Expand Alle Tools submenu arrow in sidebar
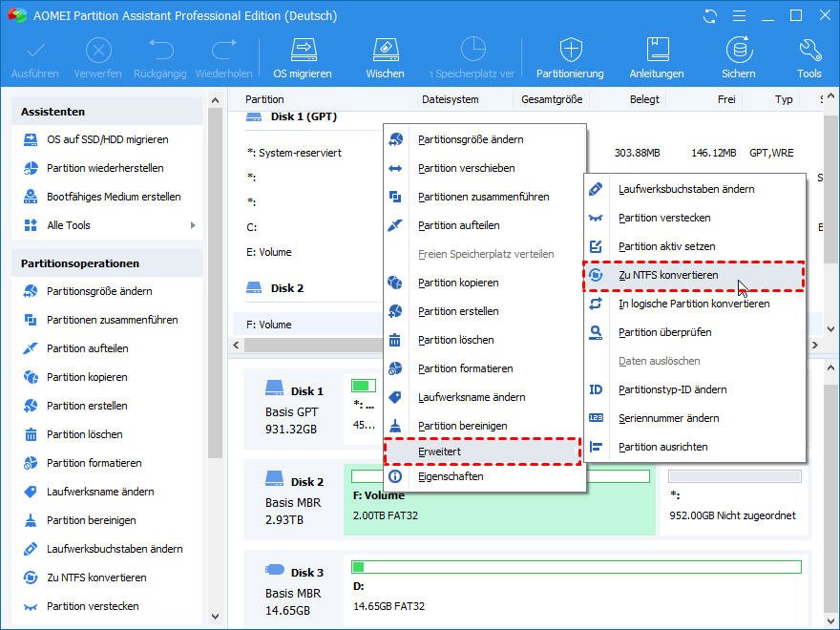Viewport: 840px width, 630px height. coord(193,225)
